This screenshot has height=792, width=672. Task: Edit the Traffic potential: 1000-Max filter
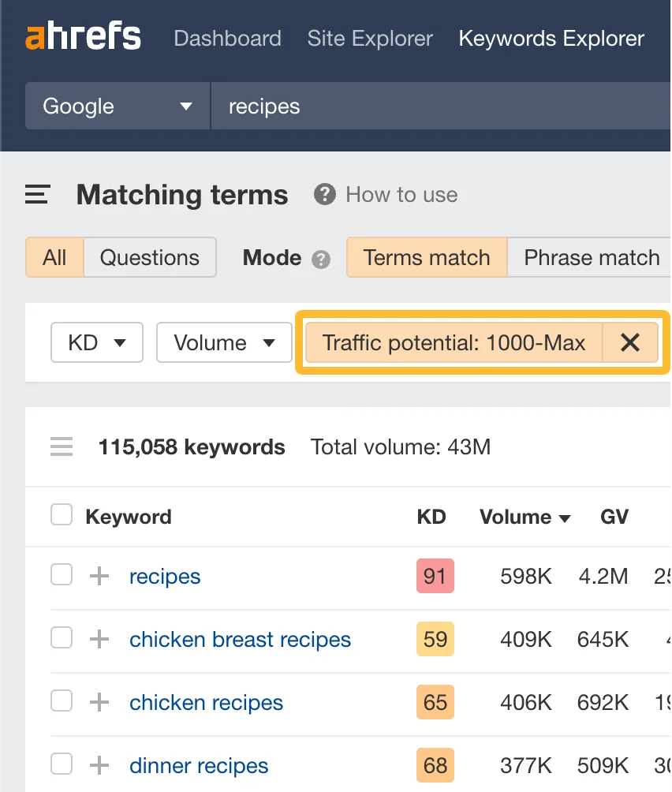(454, 342)
